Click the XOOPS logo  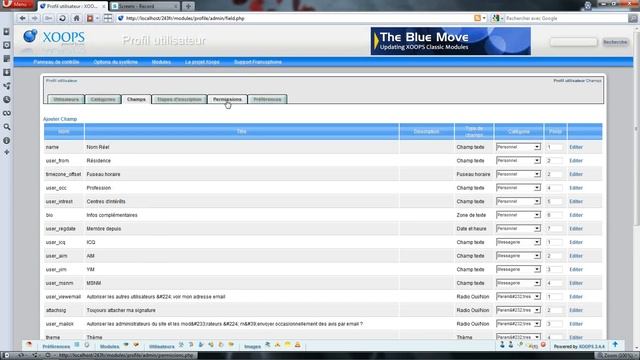54,38
